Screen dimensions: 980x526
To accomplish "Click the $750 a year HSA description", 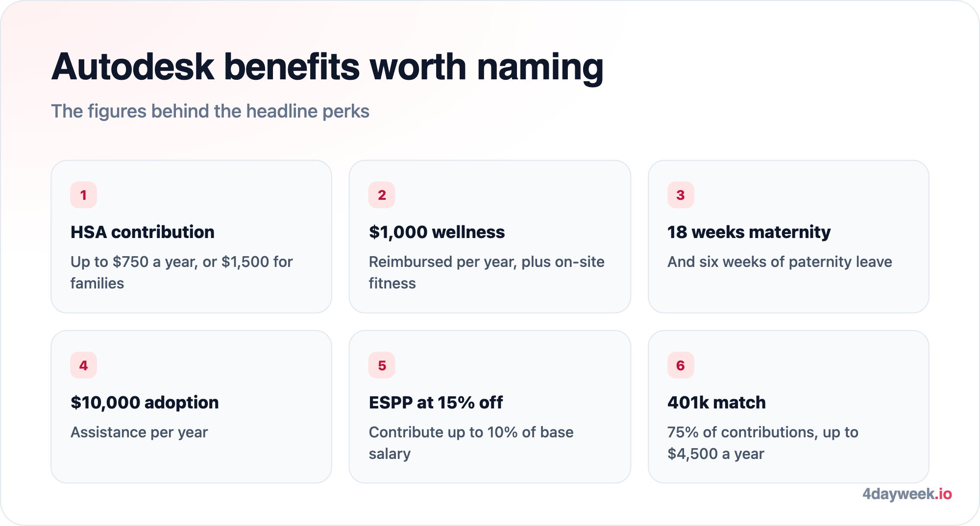I will (181, 272).
